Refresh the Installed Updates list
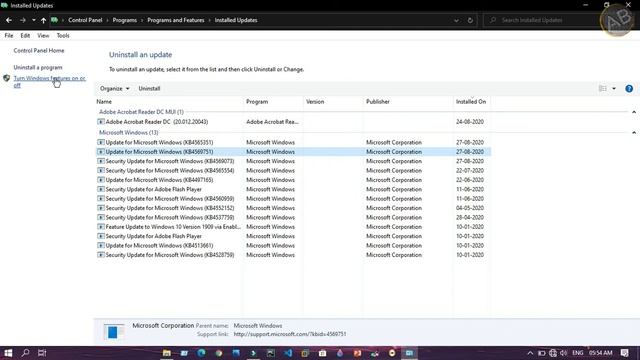 (x=470, y=20)
